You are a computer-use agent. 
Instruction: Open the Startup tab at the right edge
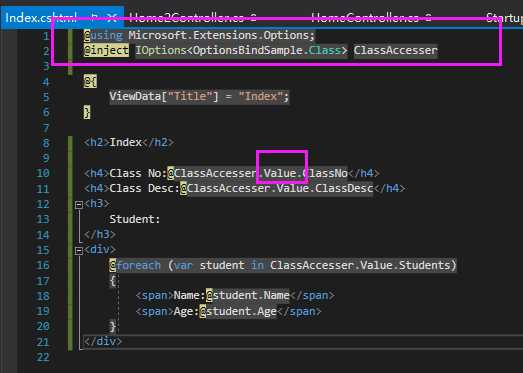pyautogui.click(x=504, y=17)
